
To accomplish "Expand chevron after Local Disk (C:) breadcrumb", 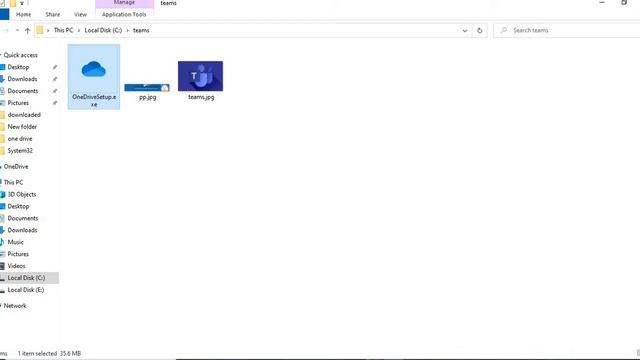I will pos(127,30).
